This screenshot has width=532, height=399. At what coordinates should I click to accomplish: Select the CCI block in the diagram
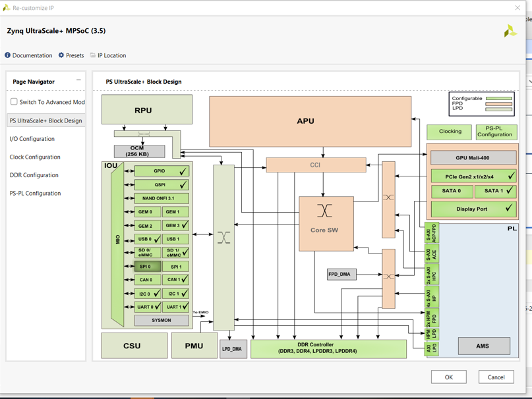316,165
